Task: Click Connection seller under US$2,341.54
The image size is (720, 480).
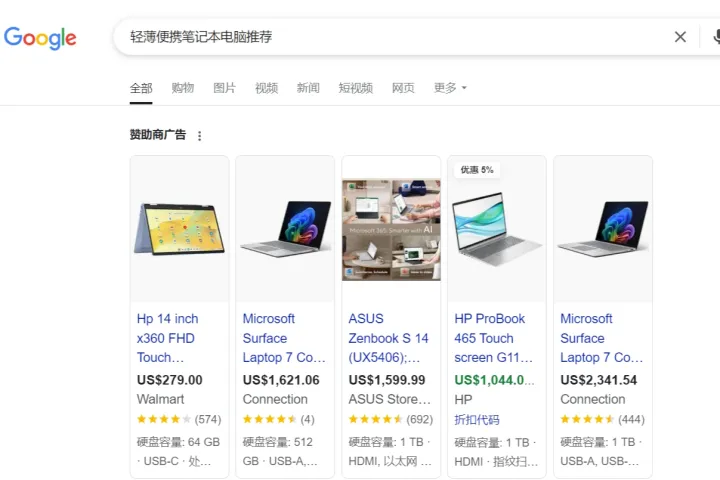Action: tap(592, 399)
